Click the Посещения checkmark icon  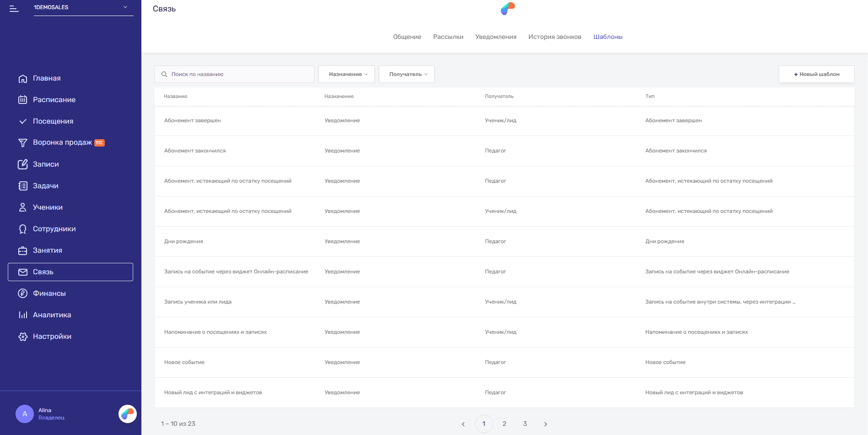tap(23, 121)
